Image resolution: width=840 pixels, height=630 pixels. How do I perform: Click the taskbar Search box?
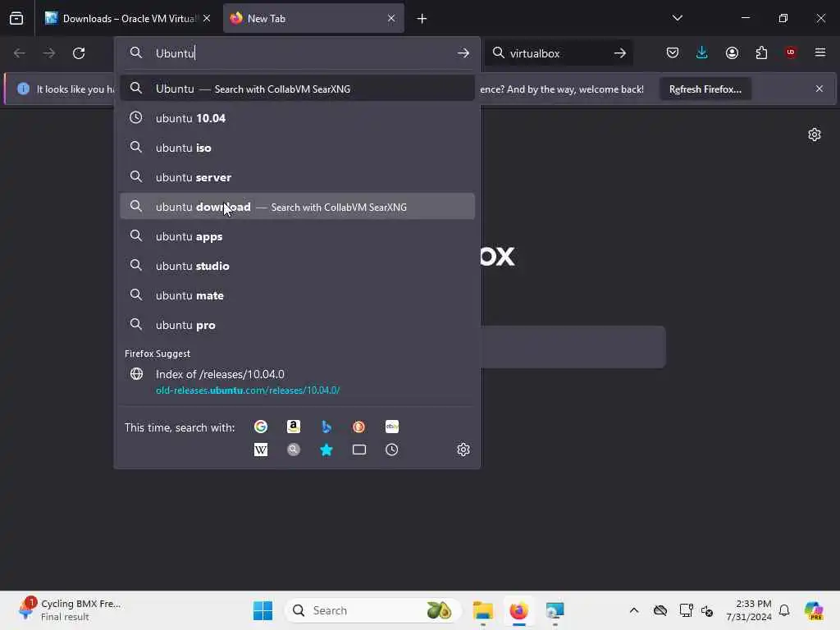click(373, 610)
